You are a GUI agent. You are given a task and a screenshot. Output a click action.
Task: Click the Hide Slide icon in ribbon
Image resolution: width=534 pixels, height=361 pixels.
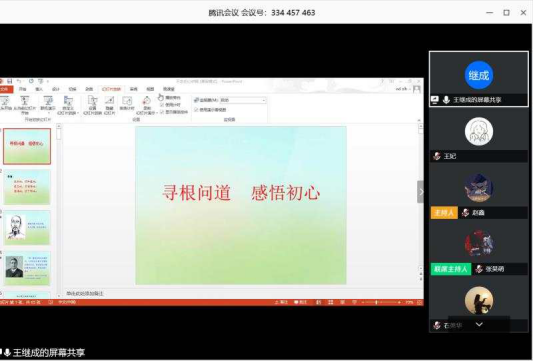(x=109, y=105)
